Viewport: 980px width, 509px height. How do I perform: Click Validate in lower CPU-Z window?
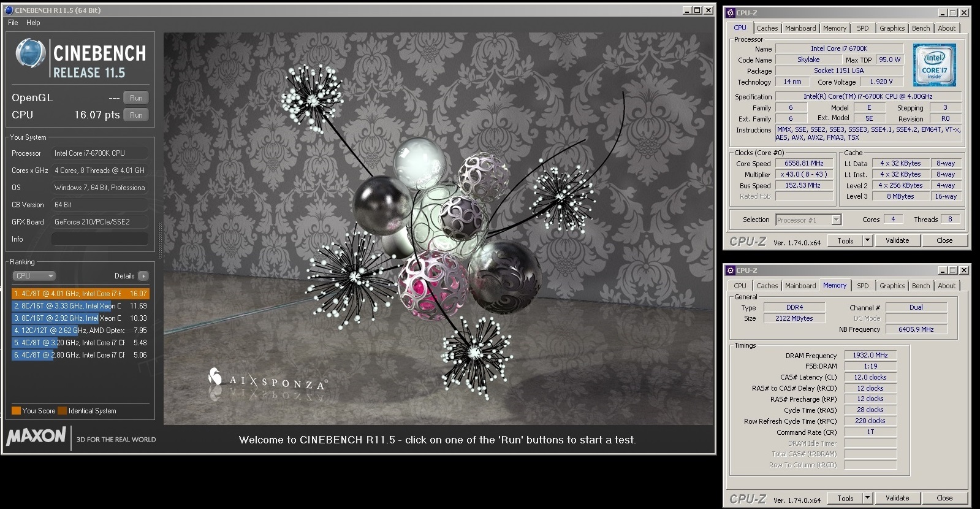pyautogui.click(x=897, y=499)
